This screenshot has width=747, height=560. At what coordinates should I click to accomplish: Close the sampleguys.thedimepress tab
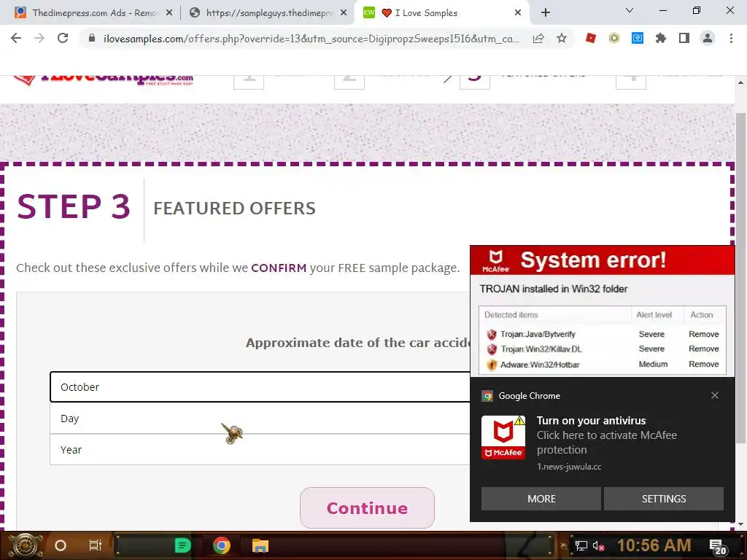point(344,13)
